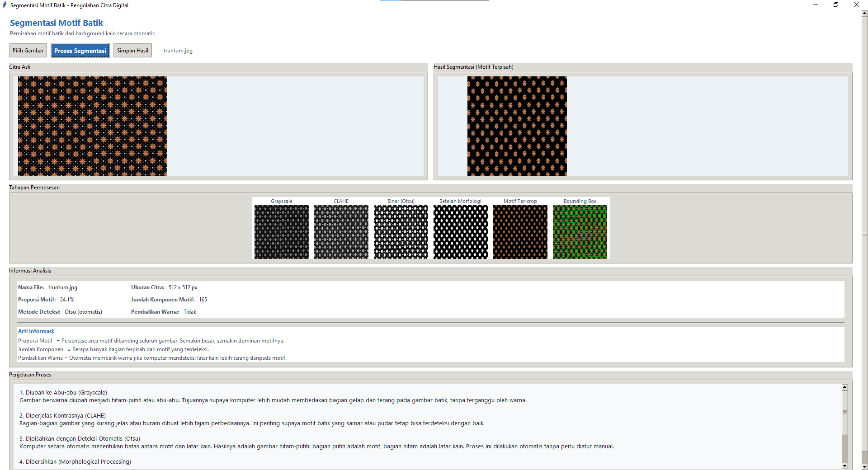Click the Proporsi Motif value 24.1%
868x470 pixels.
point(67,300)
